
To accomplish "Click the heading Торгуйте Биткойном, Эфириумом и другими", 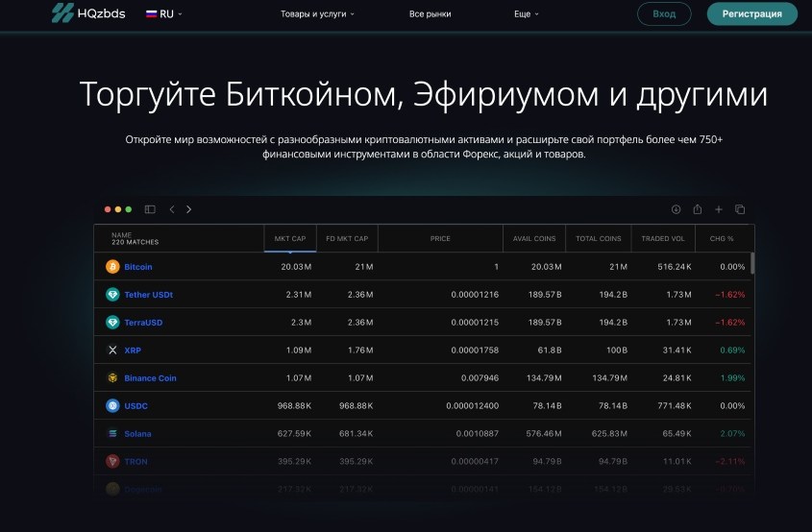I will click(424, 95).
